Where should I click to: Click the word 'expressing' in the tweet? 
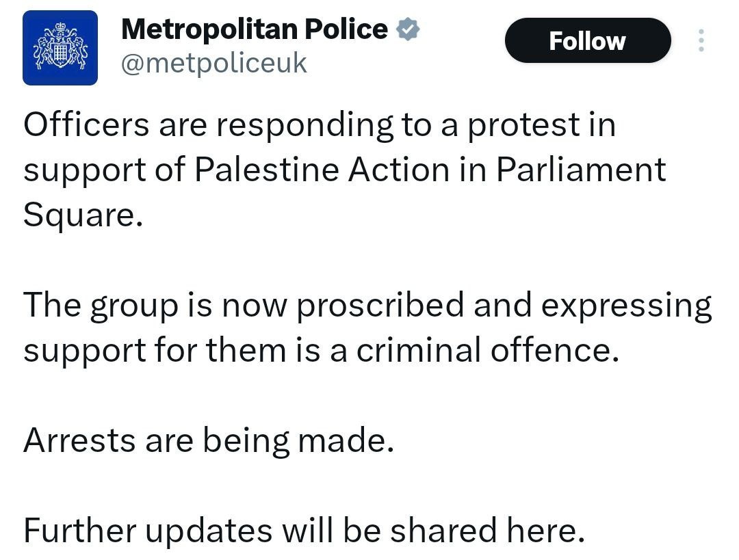[626, 306]
